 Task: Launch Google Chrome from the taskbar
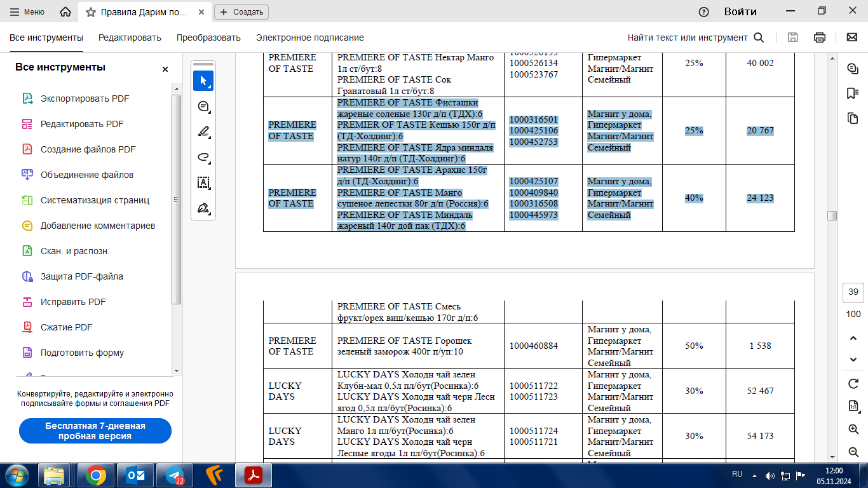96,475
